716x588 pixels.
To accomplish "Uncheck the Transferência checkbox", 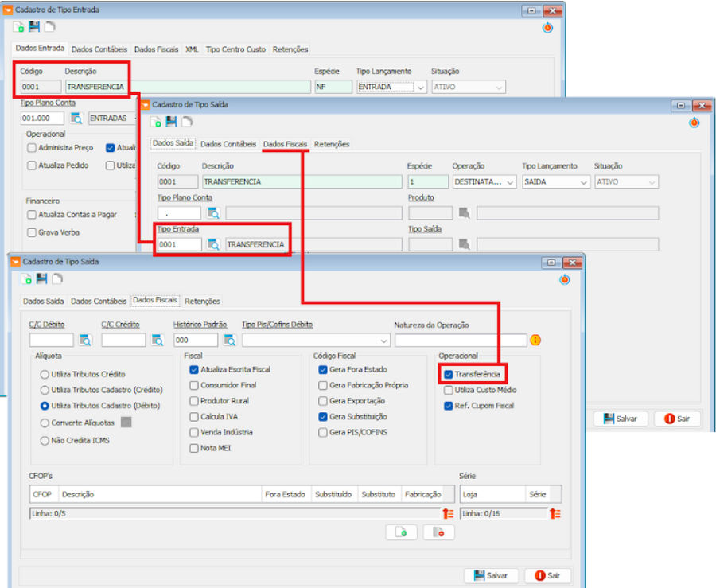I will point(449,374).
